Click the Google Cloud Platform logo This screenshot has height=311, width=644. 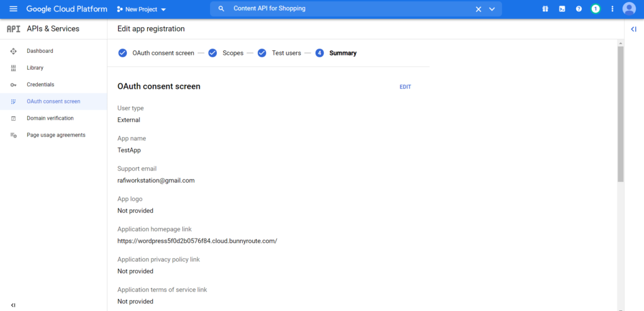coord(67,9)
